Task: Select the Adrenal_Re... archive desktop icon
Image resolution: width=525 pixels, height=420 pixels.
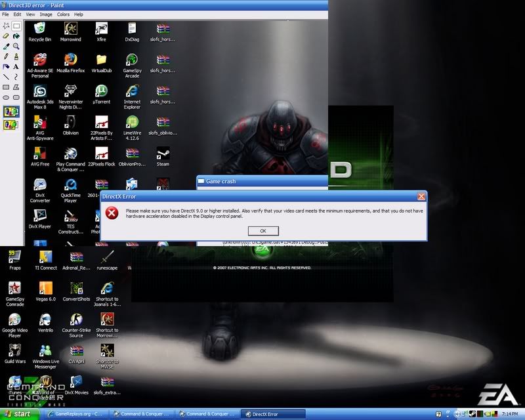Action: tap(76, 261)
